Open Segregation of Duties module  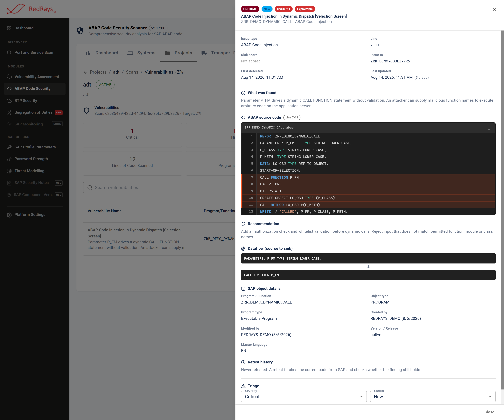pos(35,112)
